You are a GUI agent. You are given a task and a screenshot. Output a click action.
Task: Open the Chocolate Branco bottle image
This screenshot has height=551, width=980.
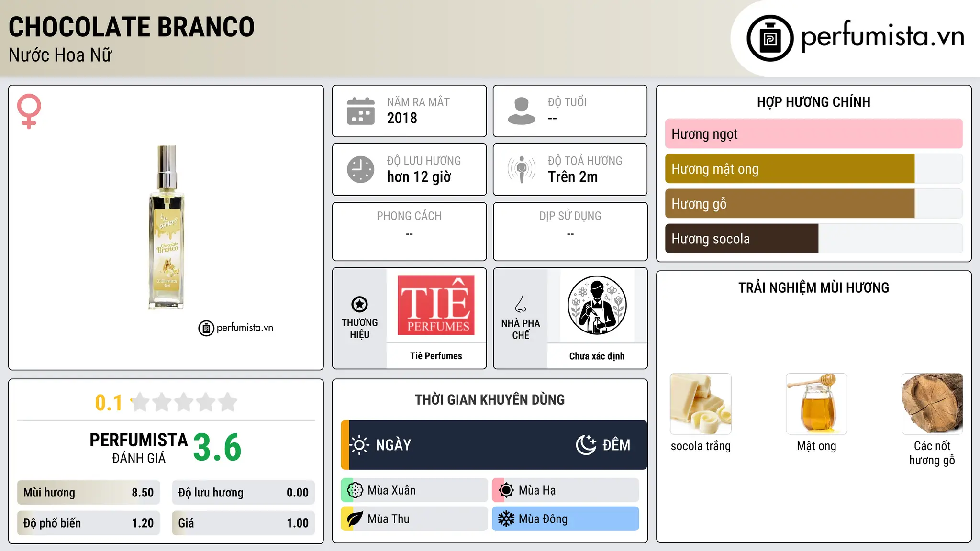(167, 228)
